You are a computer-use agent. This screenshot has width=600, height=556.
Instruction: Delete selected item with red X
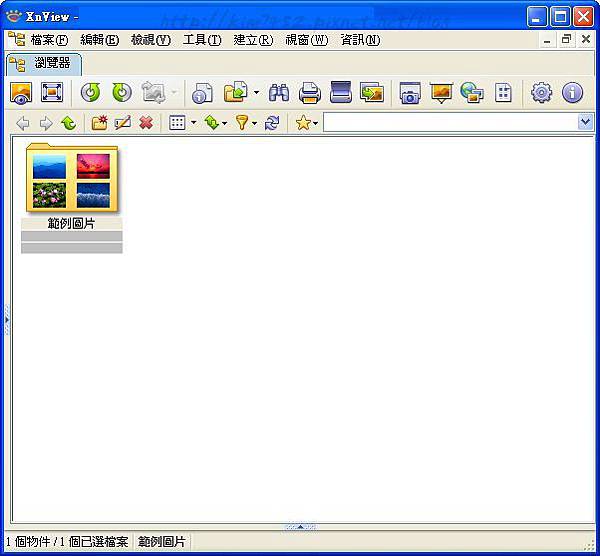click(146, 123)
